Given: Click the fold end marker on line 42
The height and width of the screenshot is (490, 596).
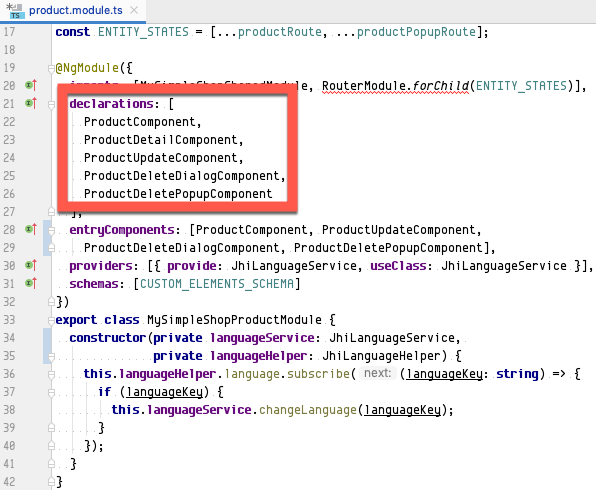Looking at the screenshot, I should tap(51, 482).
